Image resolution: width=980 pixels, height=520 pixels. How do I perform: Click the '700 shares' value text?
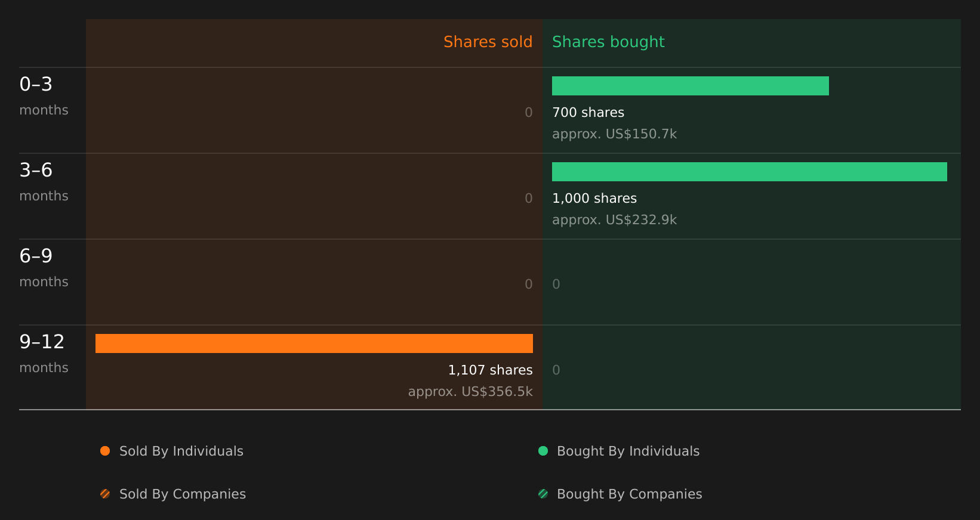tap(588, 113)
